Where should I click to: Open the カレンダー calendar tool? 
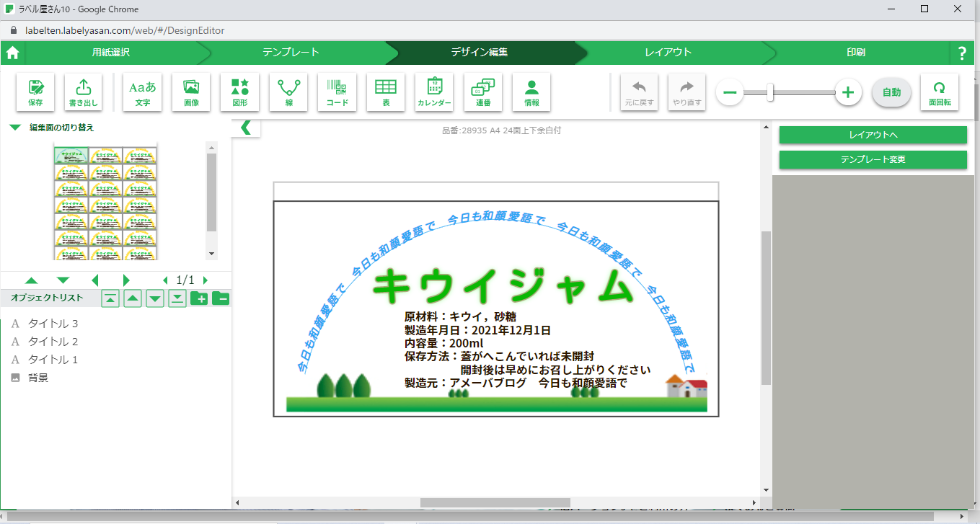click(434, 92)
